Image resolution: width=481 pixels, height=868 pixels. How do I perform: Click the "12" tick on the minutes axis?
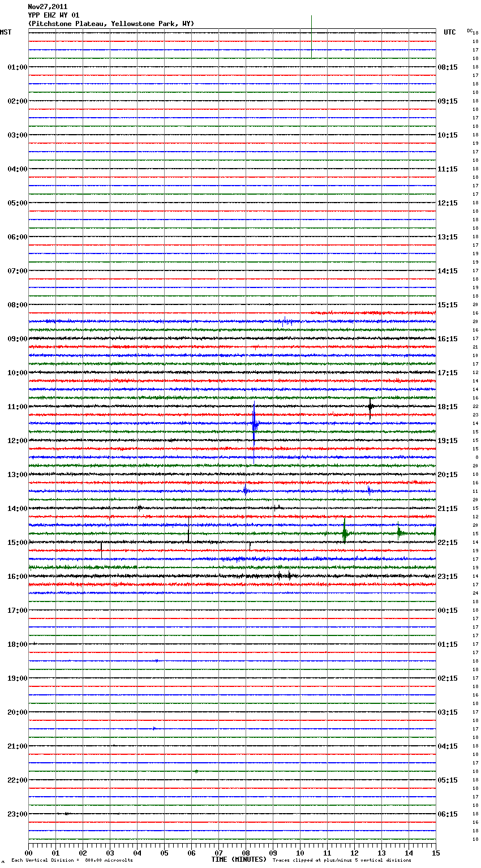354,853
